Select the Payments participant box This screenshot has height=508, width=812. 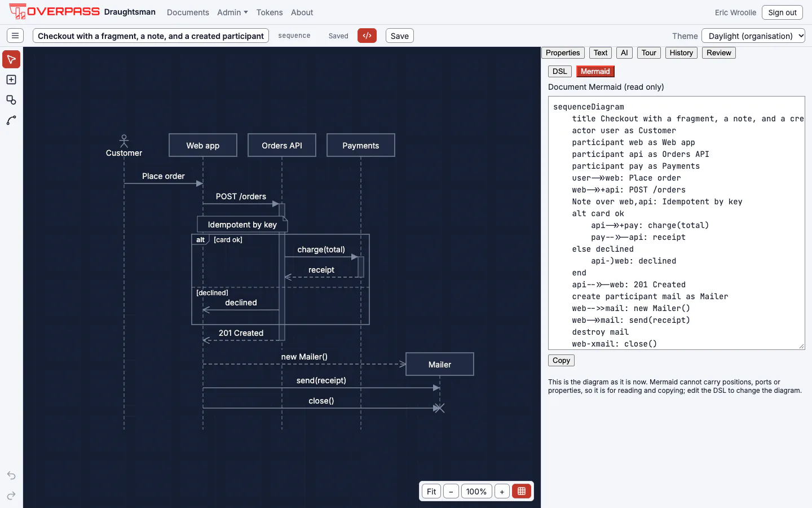[x=361, y=145]
